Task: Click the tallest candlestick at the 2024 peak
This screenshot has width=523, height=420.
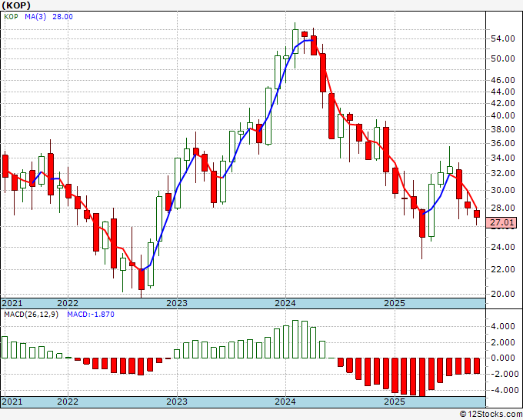Action: click(x=295, y=42)
